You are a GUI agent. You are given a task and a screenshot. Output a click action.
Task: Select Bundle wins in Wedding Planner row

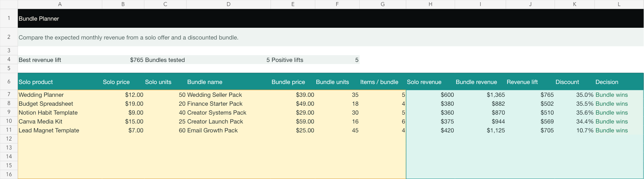coord(619,95)
